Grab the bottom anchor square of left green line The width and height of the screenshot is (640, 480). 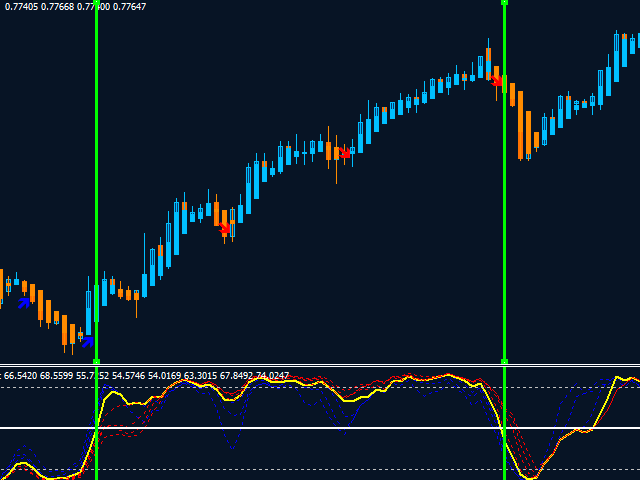pyautogui.click(x=96, y=362)
